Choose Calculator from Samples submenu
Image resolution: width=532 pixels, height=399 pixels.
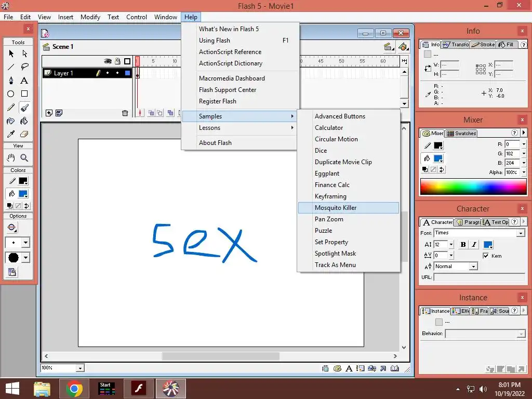tap(349, 128)
